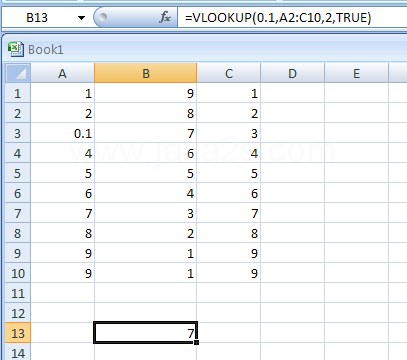The image size is (407, 360).
Task: Click cell A4 containing 4
Action: pyautogui.click(x=62, y=153)
